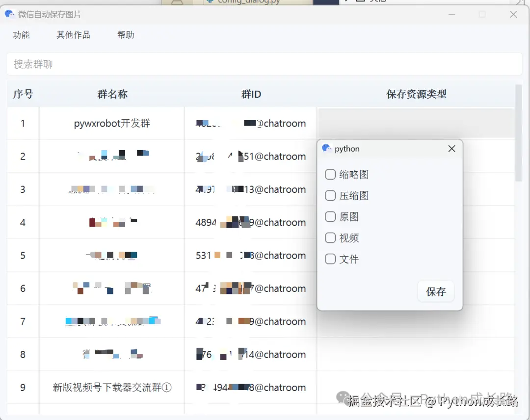Focus the 搜索群聊 search field

tap(265, 64)
